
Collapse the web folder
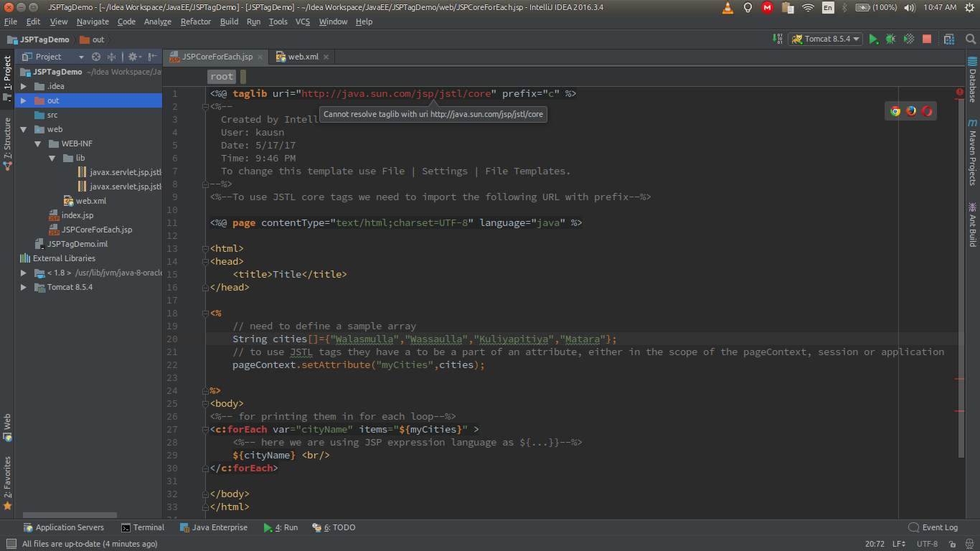click(24, 129)
